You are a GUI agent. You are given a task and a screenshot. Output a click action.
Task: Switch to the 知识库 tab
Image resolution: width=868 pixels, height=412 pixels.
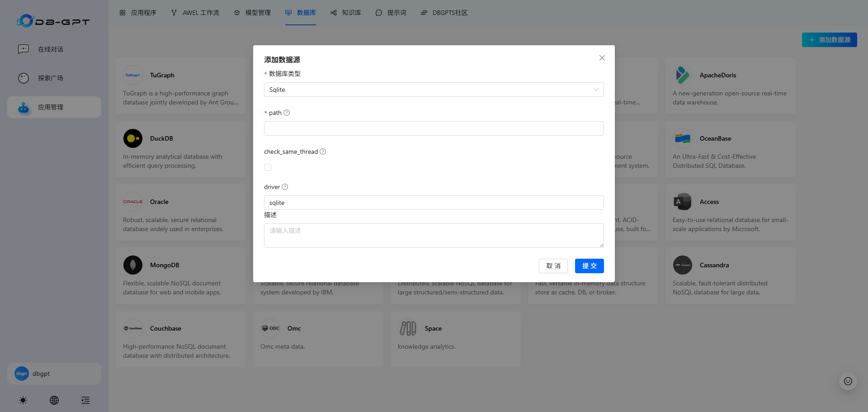346,13
